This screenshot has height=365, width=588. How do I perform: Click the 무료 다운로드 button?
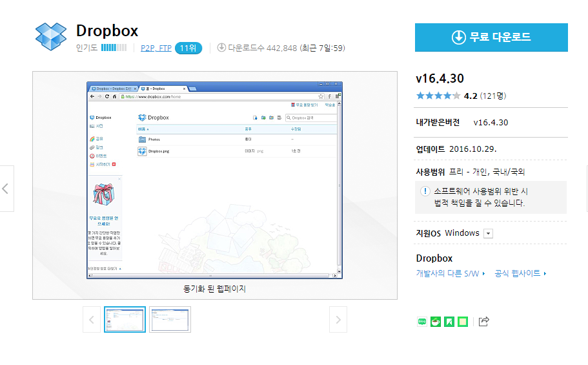pos(491,37)
